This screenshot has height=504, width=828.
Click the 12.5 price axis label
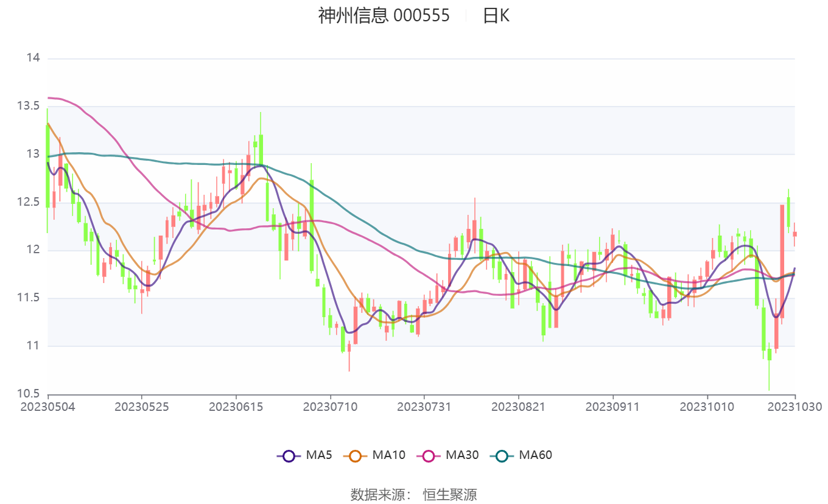tap(29, 202)
